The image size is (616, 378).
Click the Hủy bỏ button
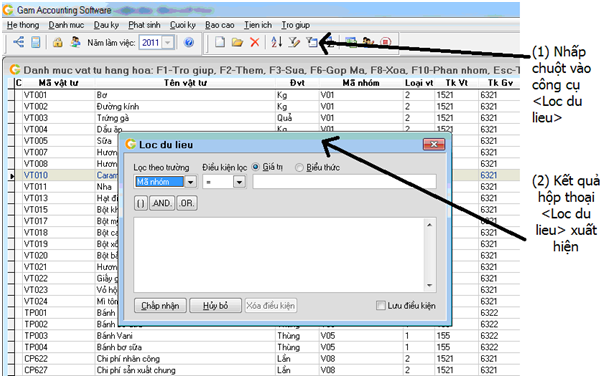click(215, 305)
